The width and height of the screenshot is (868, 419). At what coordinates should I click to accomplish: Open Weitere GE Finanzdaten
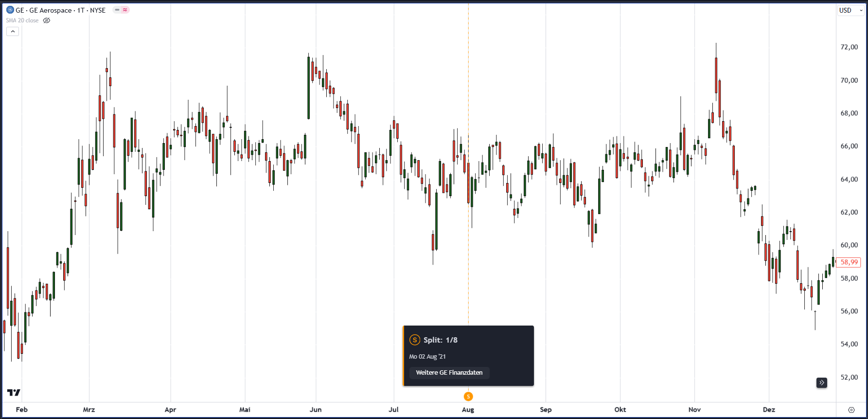pos(449,373)
